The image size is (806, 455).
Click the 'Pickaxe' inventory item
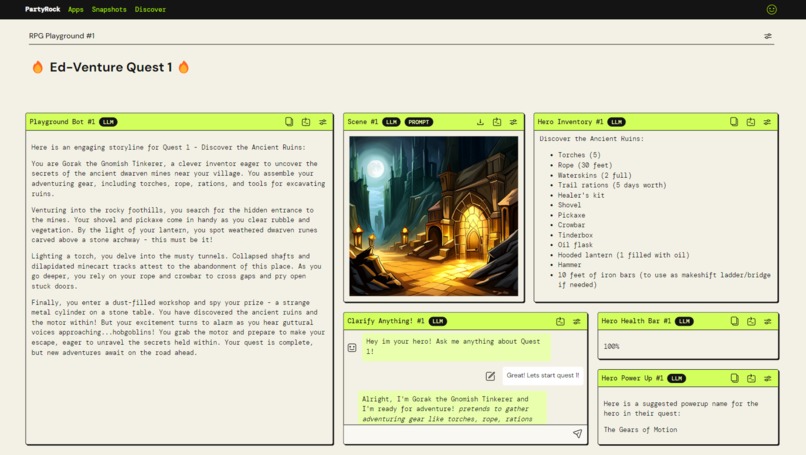click(572, 215)
